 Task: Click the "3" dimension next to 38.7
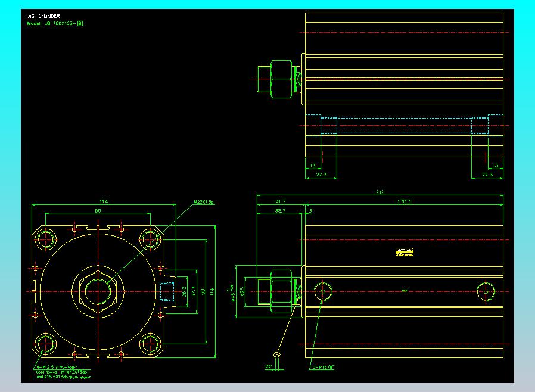(310, 211)
